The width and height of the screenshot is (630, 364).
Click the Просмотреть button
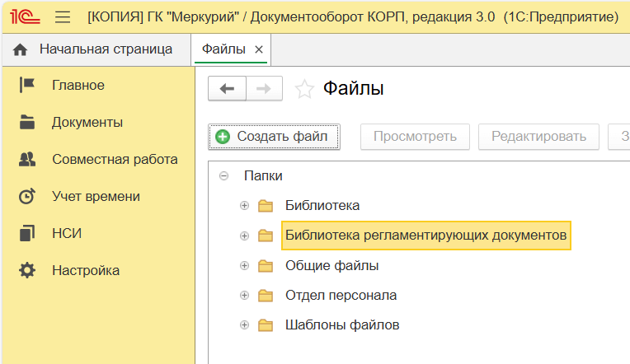[x=414, y=137]
